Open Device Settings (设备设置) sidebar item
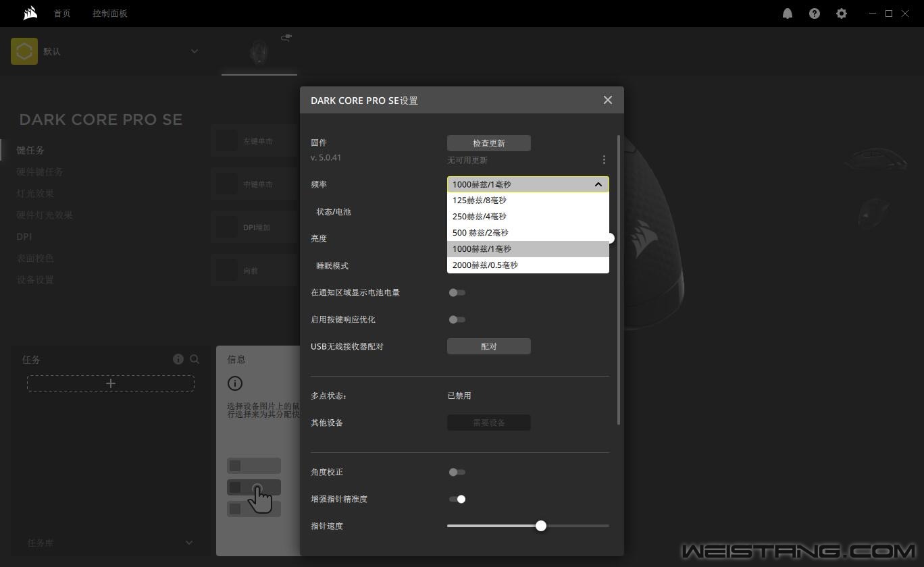Image resolution: width=924 pixels, height=567 pixels. (x=35, y=279)
